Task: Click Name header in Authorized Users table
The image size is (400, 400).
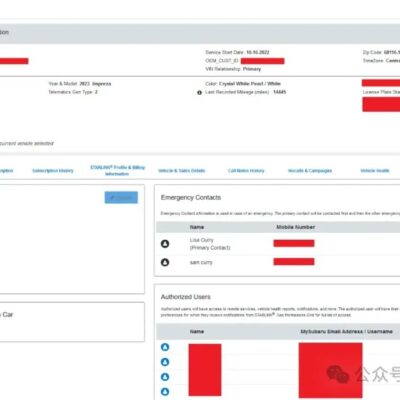Action: point(197,332)
